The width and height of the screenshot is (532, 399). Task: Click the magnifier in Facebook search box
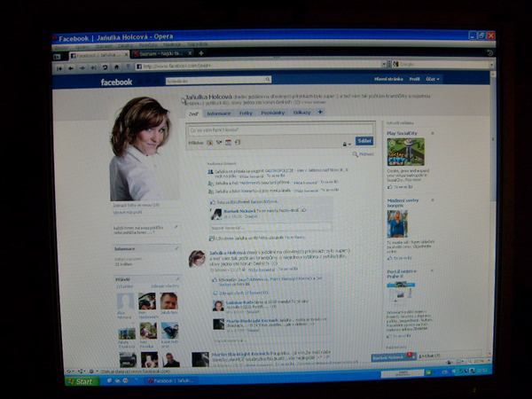pos(268,80)
